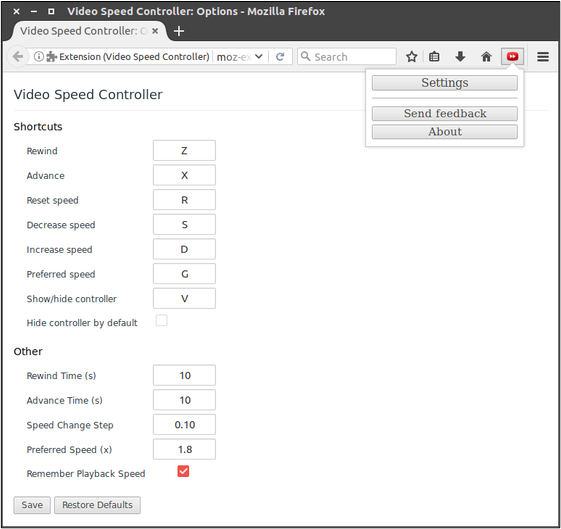Click the search magnifier icon
Image resolution: width=561 pixels, height=529 pixels.
(305, 56)
